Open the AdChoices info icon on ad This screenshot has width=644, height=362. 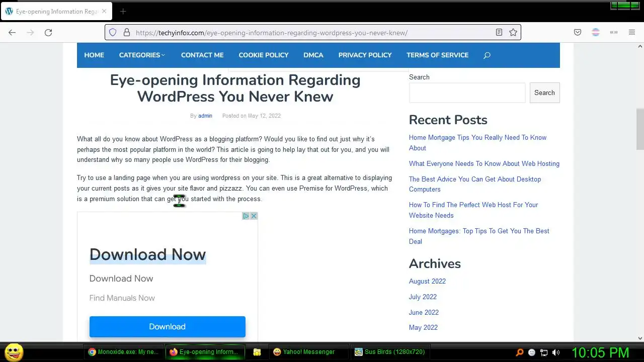(x=246, y=216)
